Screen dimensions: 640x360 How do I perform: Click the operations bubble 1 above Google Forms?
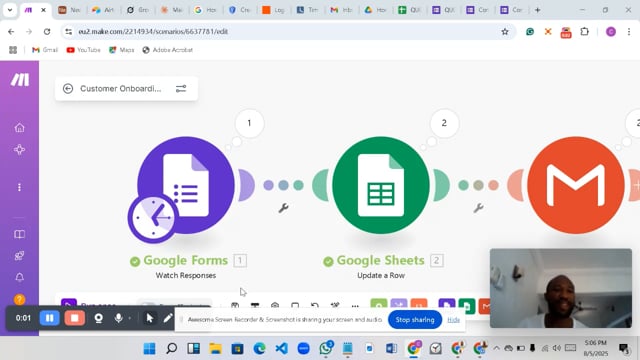click(249, 123)
